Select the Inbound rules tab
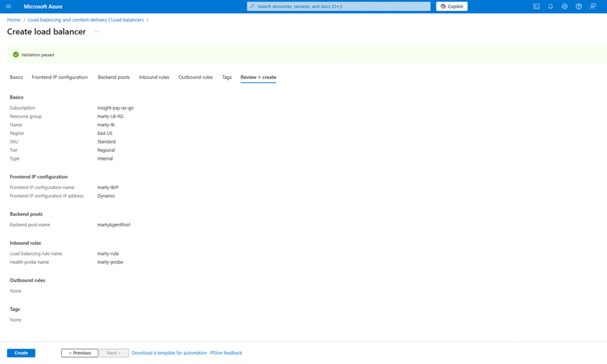The image size is (607, 364). (154, 77)
